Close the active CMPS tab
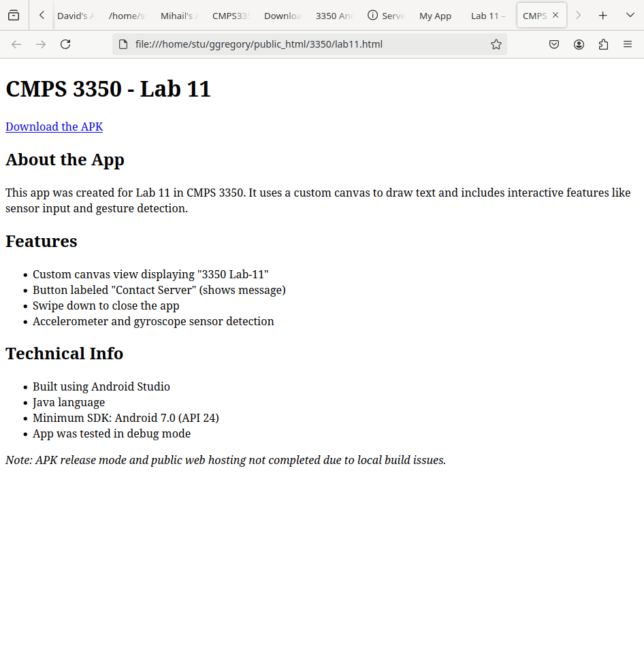Screen dimensions: 644x658 click(556, 16)
